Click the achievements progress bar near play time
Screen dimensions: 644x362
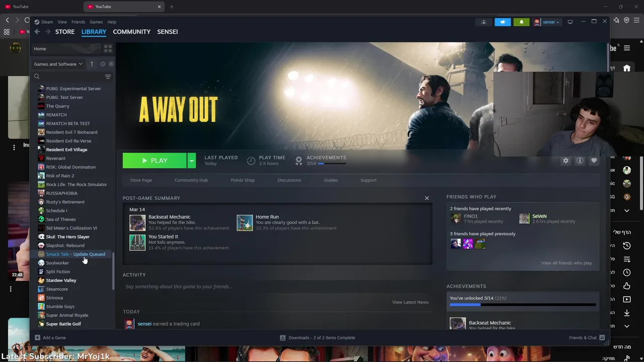332,163
